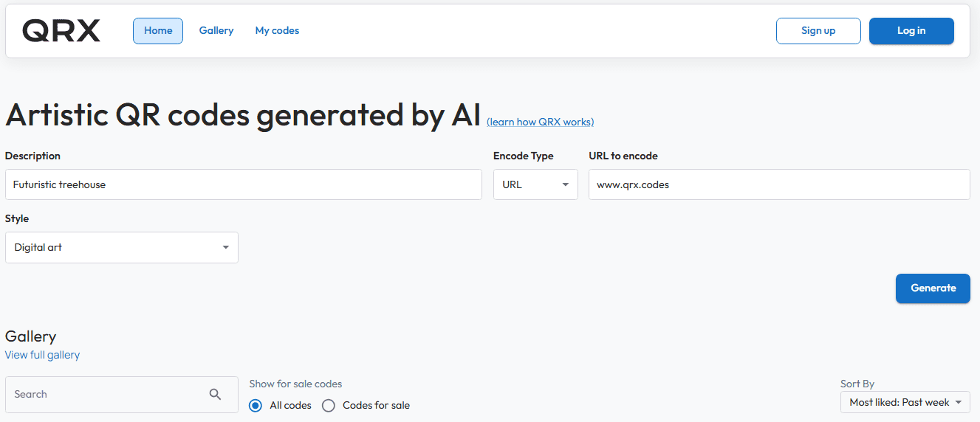This screenshot has height=422, width=980.
Task: Select the All codes radio button
Action: (x=256, y=405)
